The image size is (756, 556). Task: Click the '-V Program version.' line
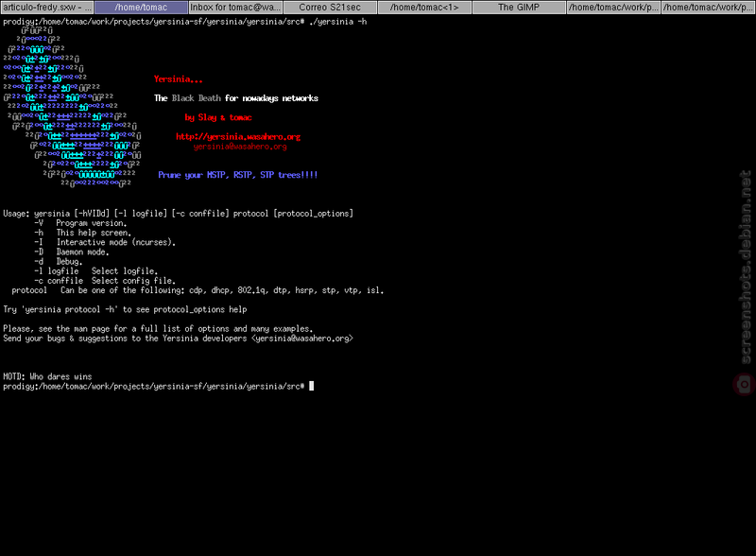click(x=80, y=223)
